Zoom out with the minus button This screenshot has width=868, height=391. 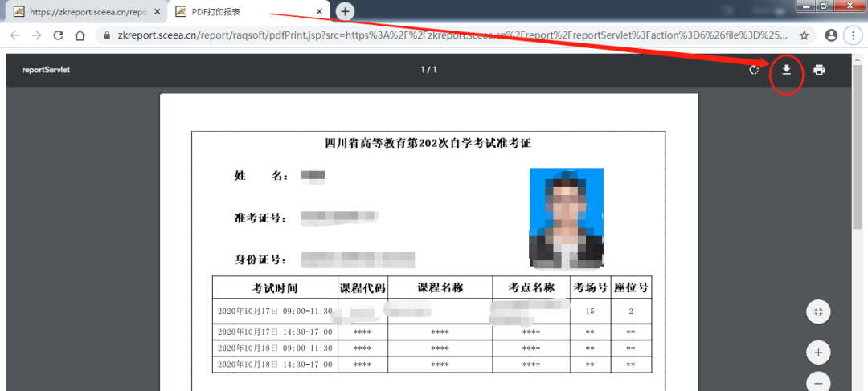click(818, 382)
